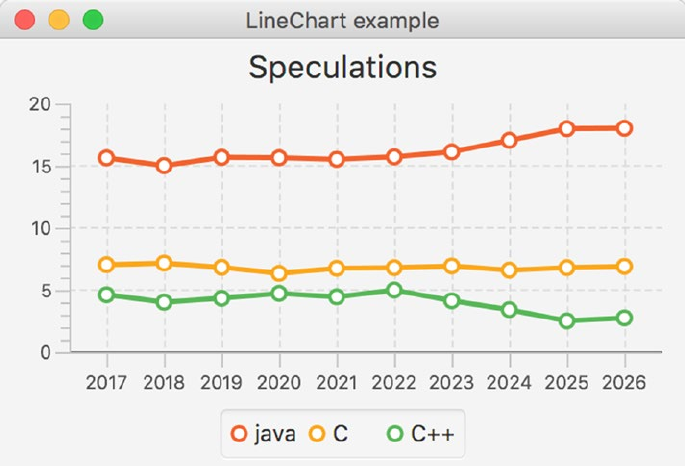
Task: Select the java data point at 2025
Action: [567, 128]
